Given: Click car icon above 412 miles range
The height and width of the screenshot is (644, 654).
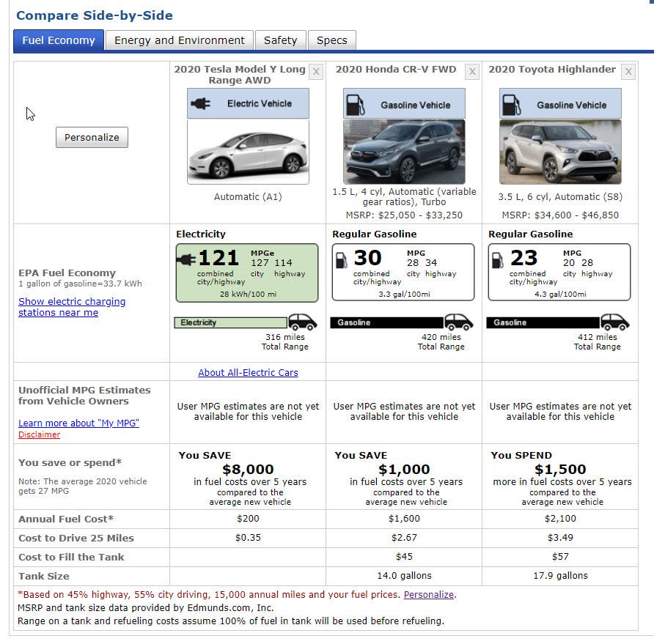Looking at the screenshot, I should [614, 322].
